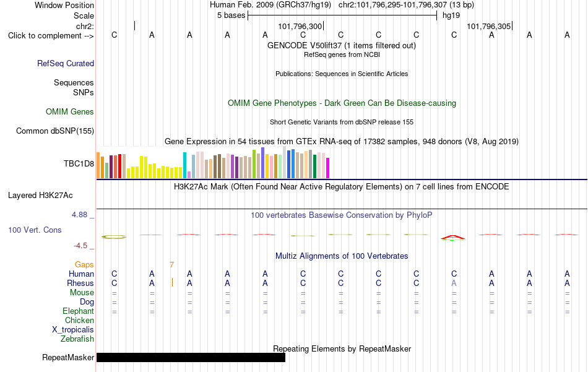Select the Rhesus alignment row label
The width and height of the screenshot is (588, 372).
coord(80,283)
